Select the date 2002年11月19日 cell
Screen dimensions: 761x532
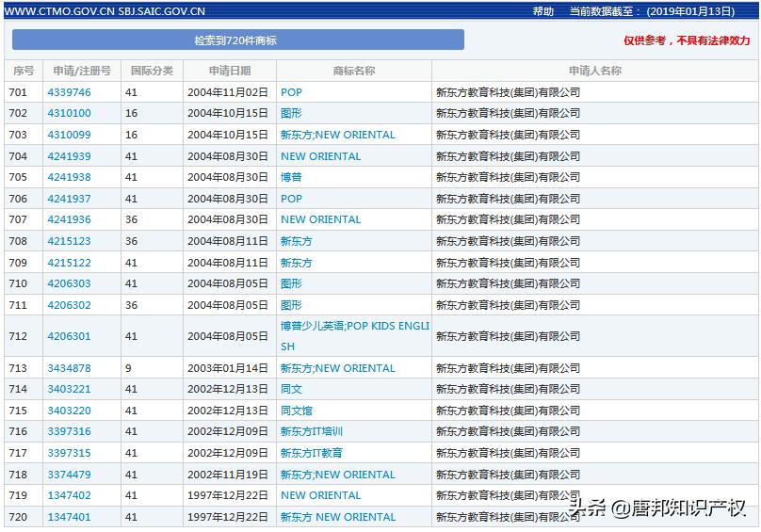point(228,475)
